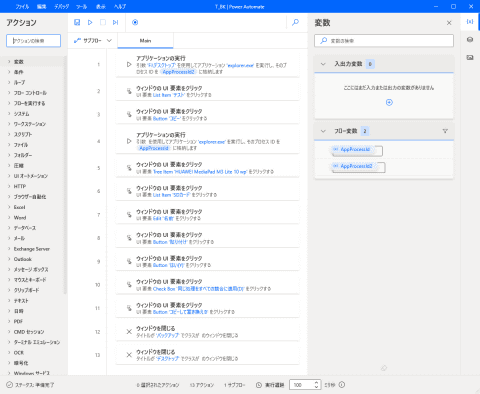The height and width of the screenshot is (394, 480).
Task: Click the variable search field
Action: pos(384,41)
